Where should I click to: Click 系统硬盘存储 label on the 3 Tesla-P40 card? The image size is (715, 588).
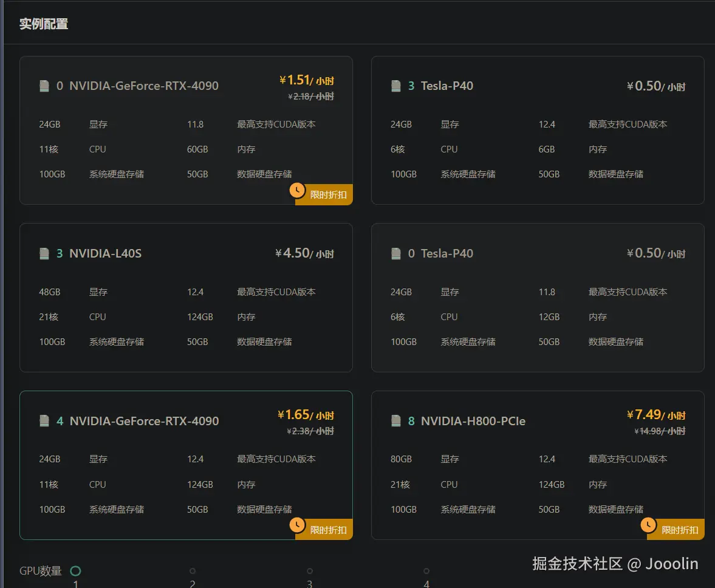(468, 174)
